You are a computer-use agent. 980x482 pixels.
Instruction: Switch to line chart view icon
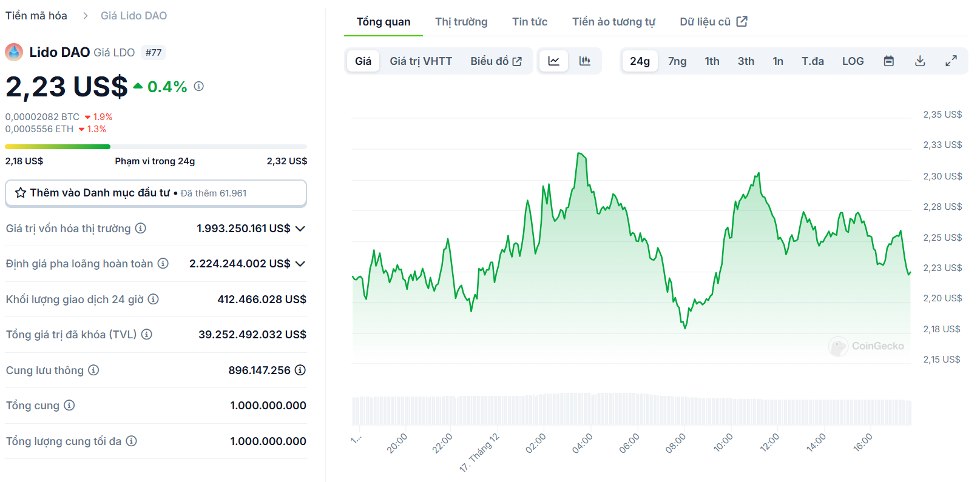(554, 61)
